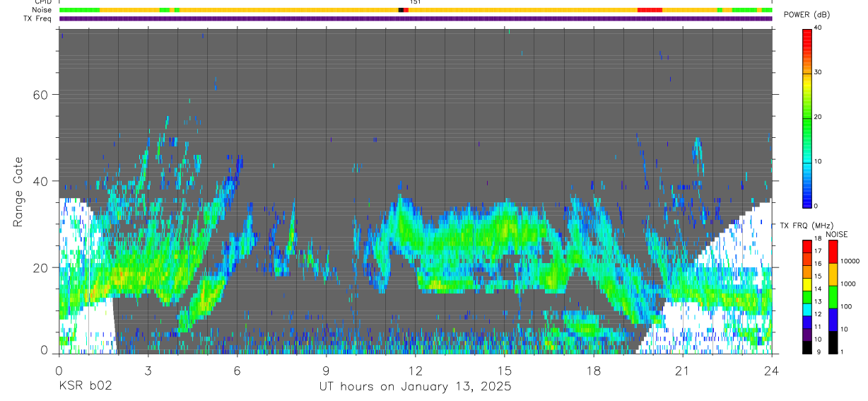The image size is (868, 401).
Task: Click the 1 label on the NOISE scale
Action: click(842, 351)
